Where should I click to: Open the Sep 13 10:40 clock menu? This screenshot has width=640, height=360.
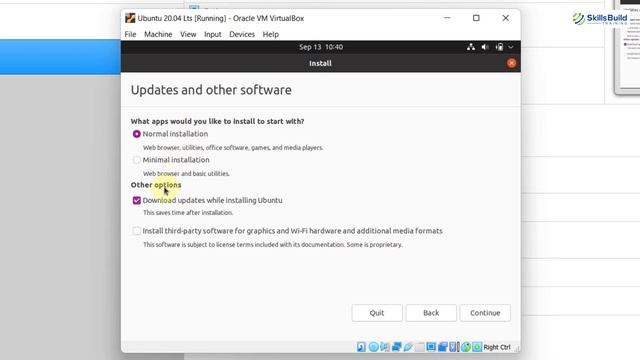pyautogui.click(x=321, y=47)
